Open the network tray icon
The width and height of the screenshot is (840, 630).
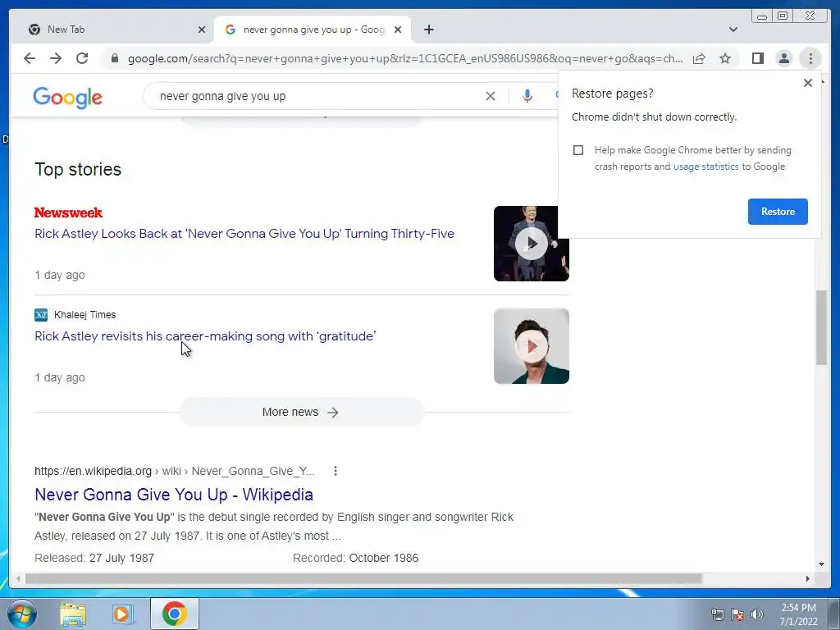[717, 614]
